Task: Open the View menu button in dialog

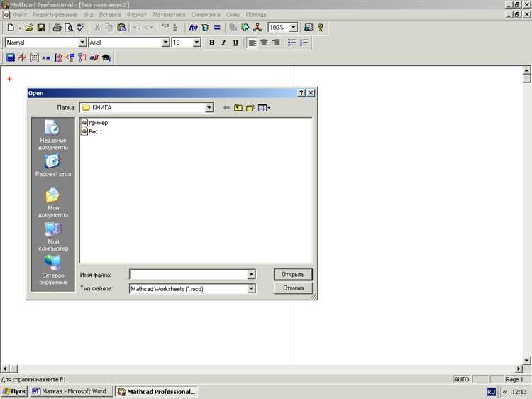Action: [264, 108]
